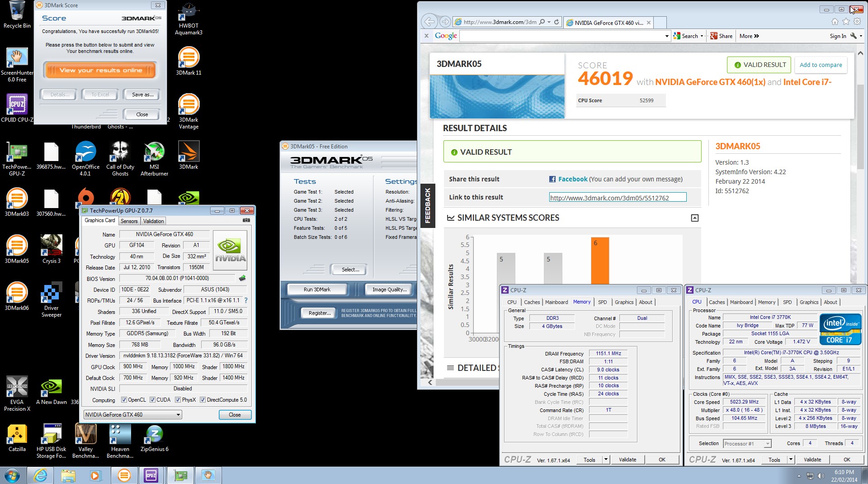The image size is (868, 484).
Task: Open the 3DMark03 desktop shortcut
Action: (17, 202)
